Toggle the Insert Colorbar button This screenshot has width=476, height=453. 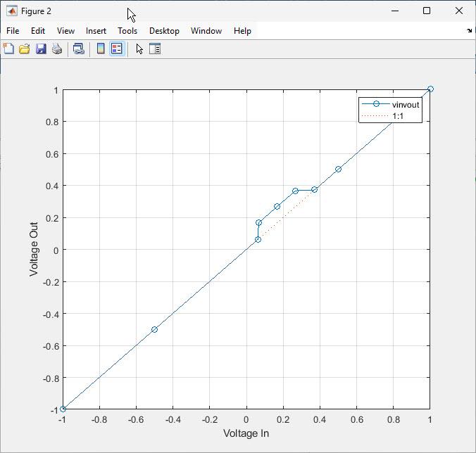click(101, 49)
